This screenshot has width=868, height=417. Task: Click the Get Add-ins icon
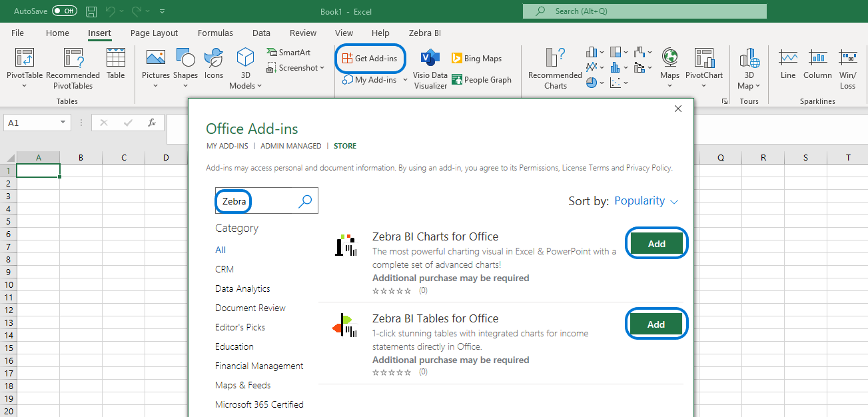[x=370, y=58]
